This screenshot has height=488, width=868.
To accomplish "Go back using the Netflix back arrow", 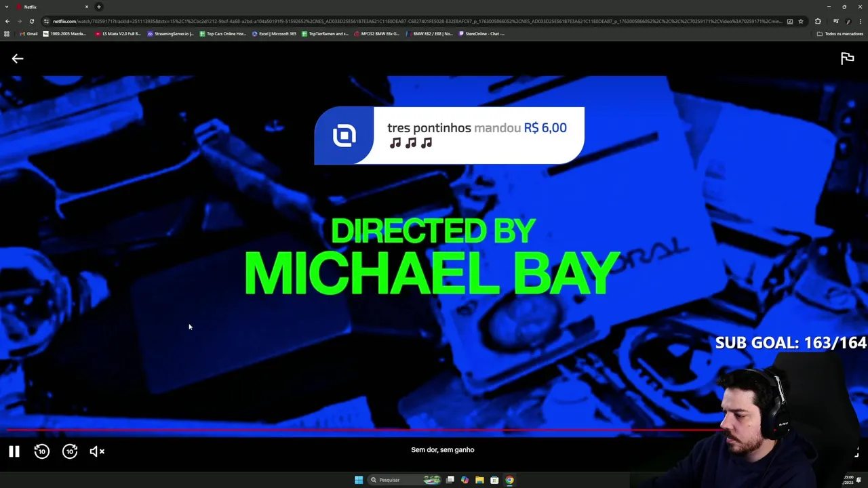I will click(x=18, y=59).
